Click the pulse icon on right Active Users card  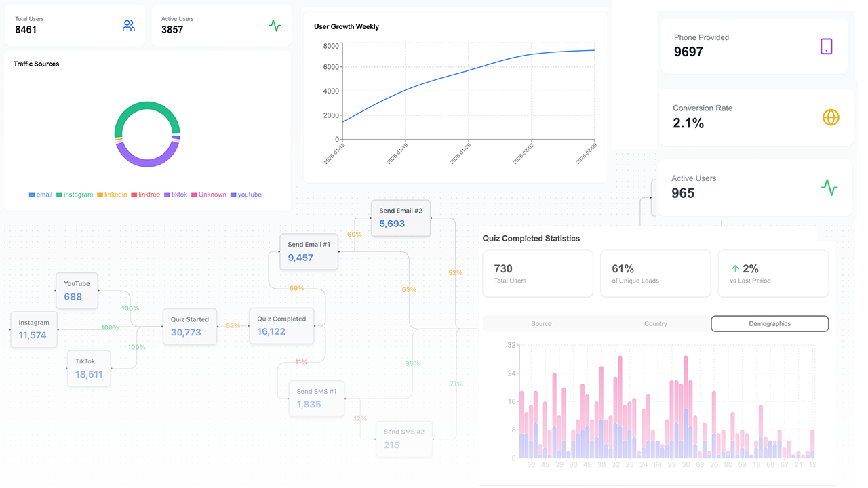click(830, 187)
